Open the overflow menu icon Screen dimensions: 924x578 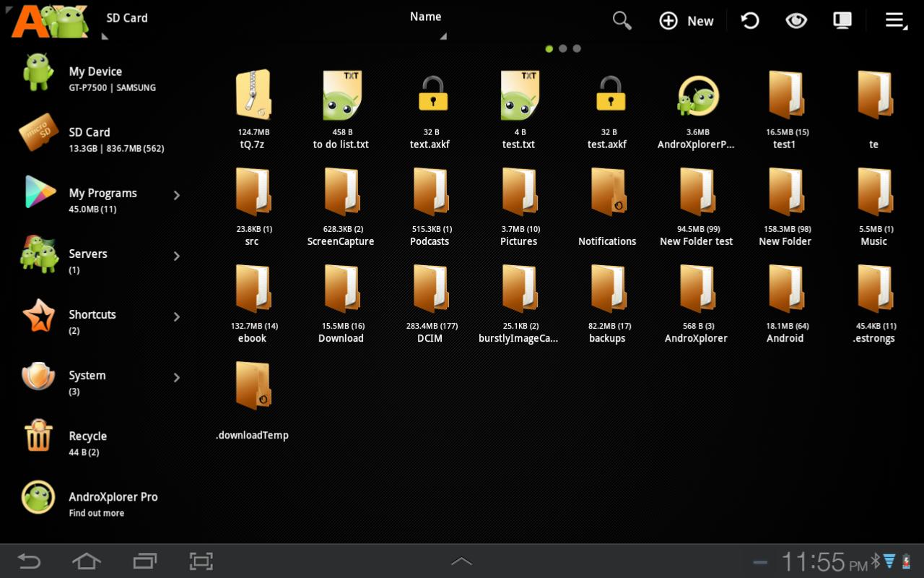click(895, 20)
